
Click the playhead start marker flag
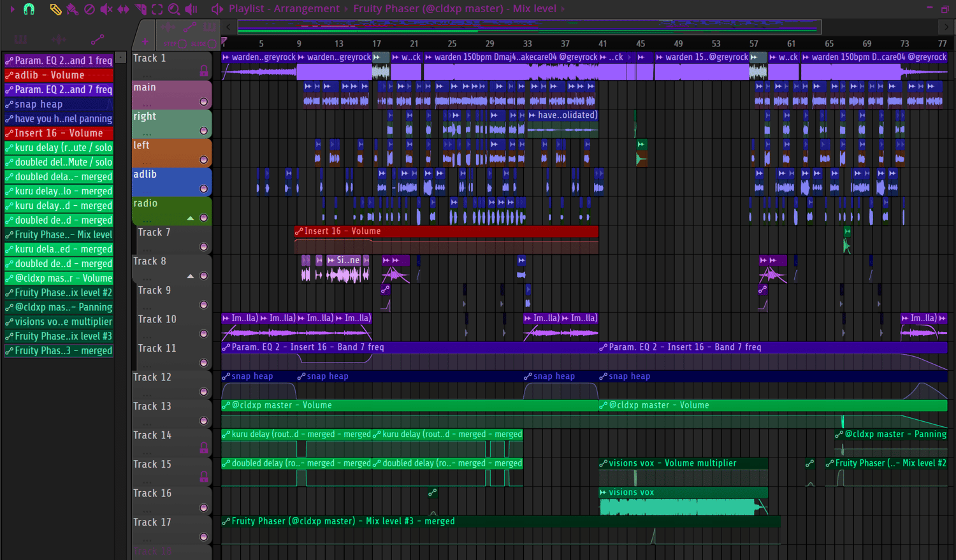point(224,41)
